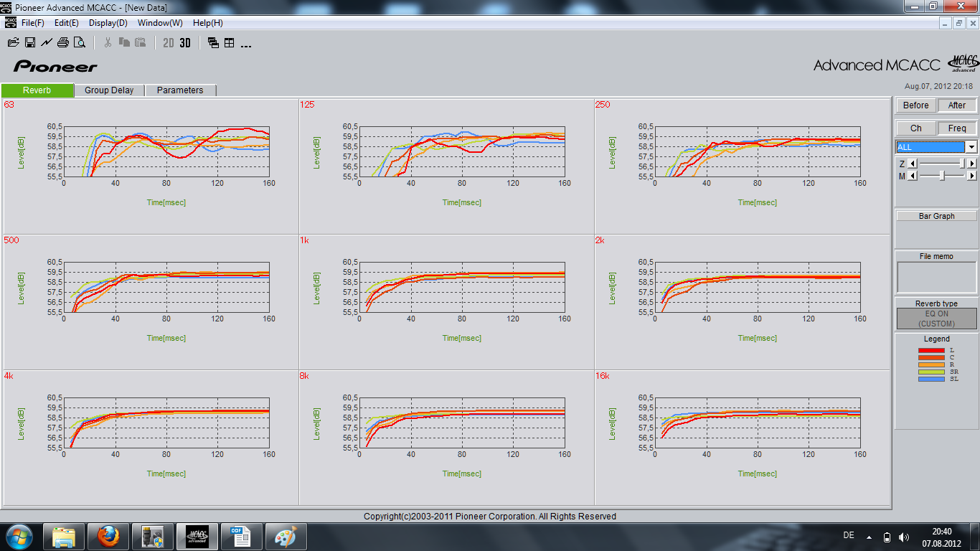This screenshot has height=551, width=980.
Task: Open the Display(D) menu
Action: click(108, 23)
